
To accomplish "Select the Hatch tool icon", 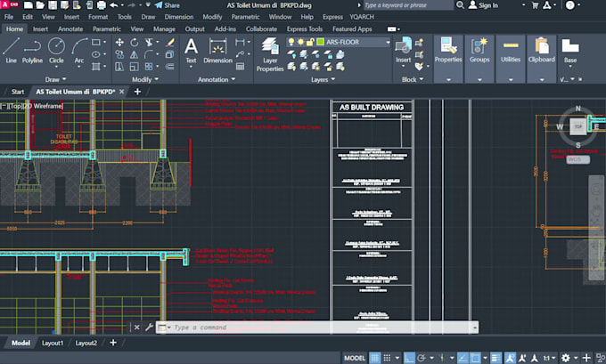I will tap(96, 67).
